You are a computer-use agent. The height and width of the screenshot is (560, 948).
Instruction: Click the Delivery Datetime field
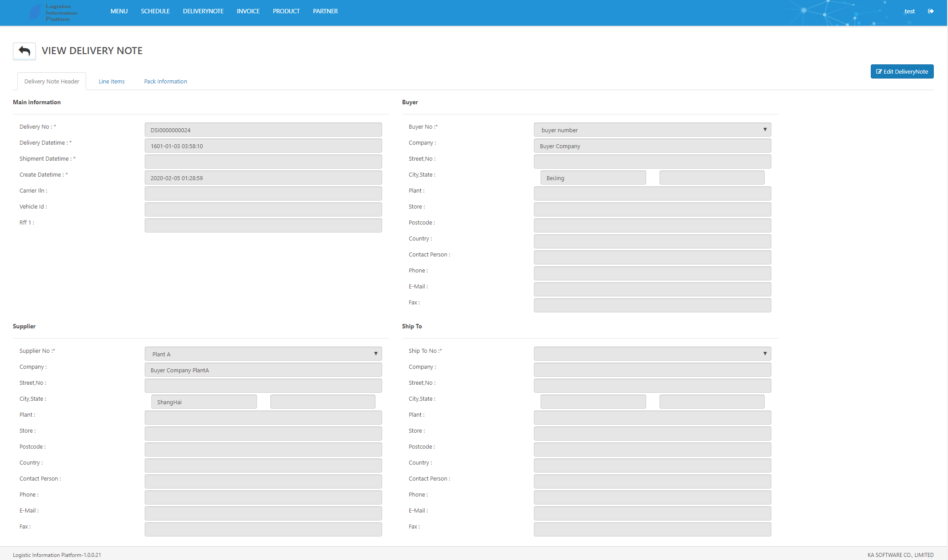point(263,146)
